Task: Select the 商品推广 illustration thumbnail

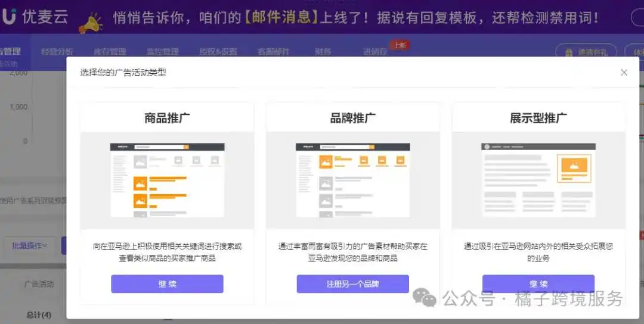Action: click(x=167, y=180)
